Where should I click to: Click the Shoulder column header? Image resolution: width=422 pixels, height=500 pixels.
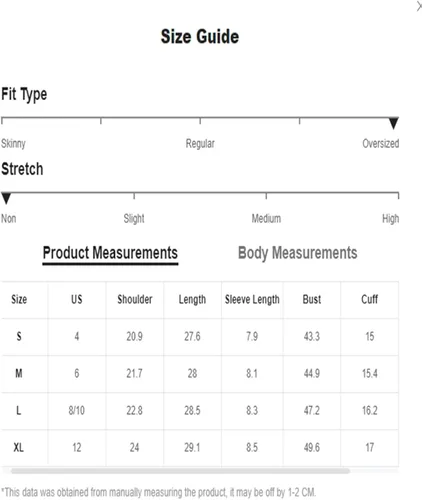tap(135, 299)
